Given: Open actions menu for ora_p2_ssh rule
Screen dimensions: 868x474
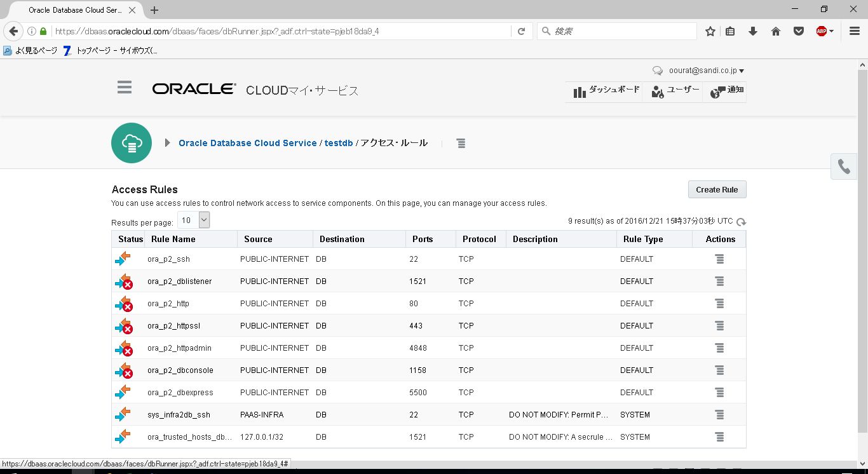Looking at the screenshot, I should tap(719, 259).
